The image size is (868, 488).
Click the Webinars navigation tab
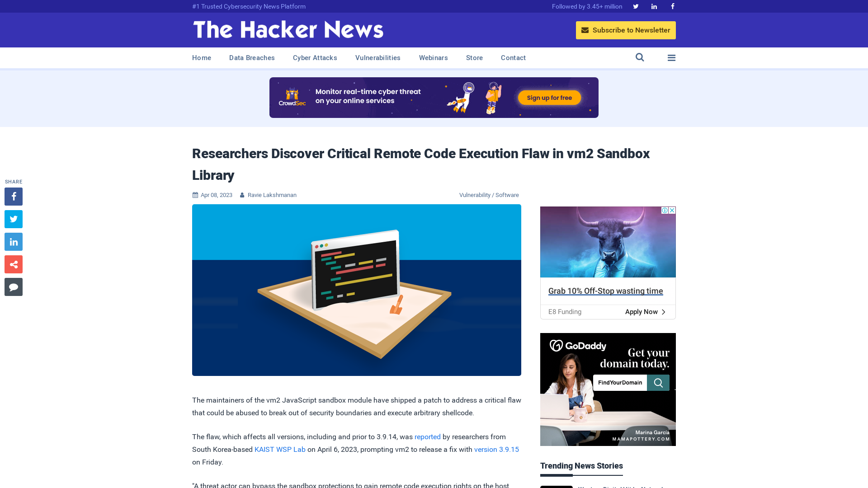[434, 57]
